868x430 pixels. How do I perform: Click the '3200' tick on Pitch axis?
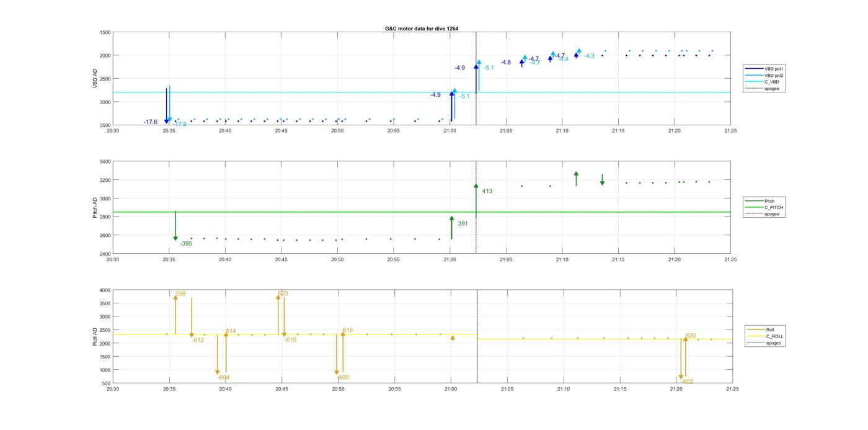(x=105, y=180)
